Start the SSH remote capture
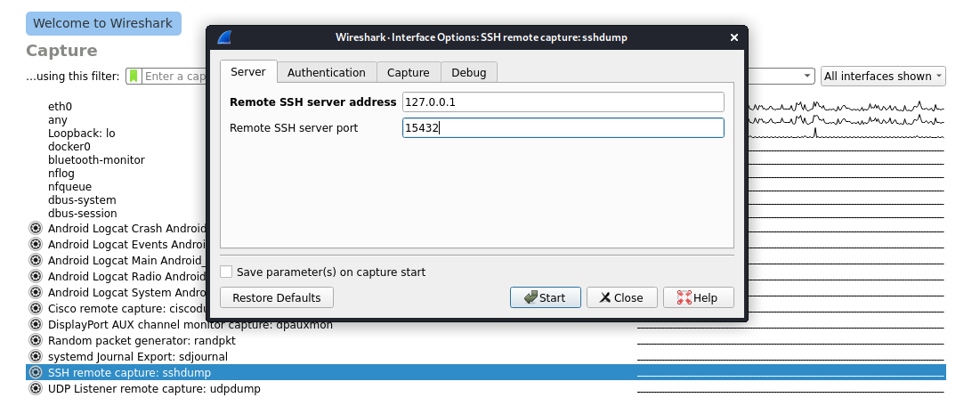 tap(545, 297)
